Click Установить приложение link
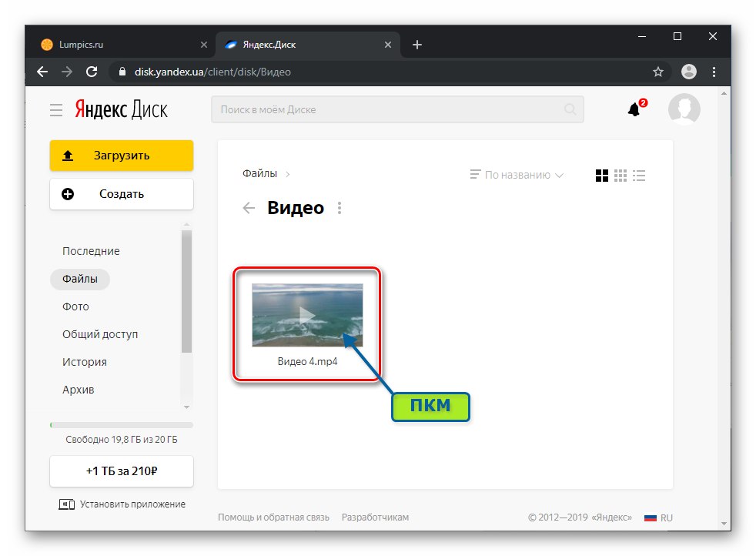 132,504
